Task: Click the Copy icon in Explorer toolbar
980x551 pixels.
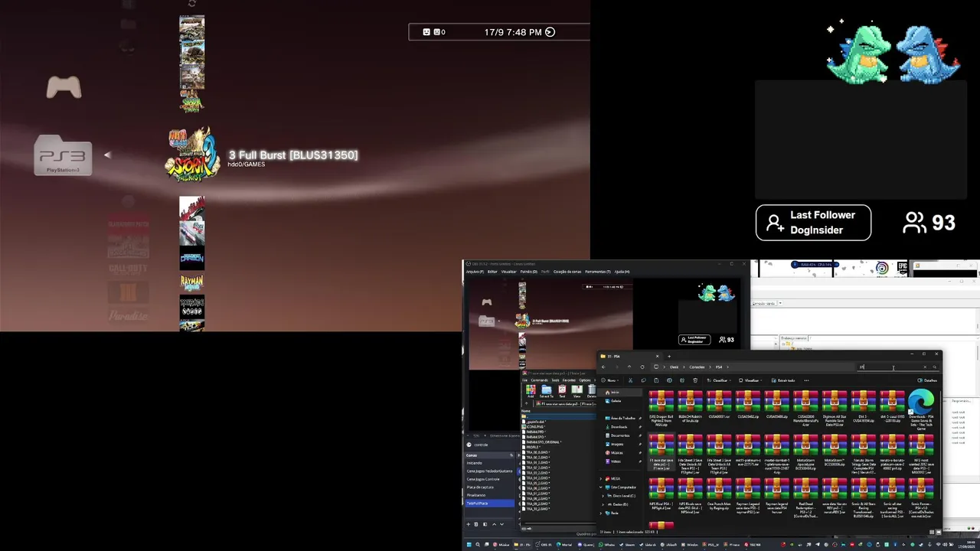Action: (x=644, y=380)
